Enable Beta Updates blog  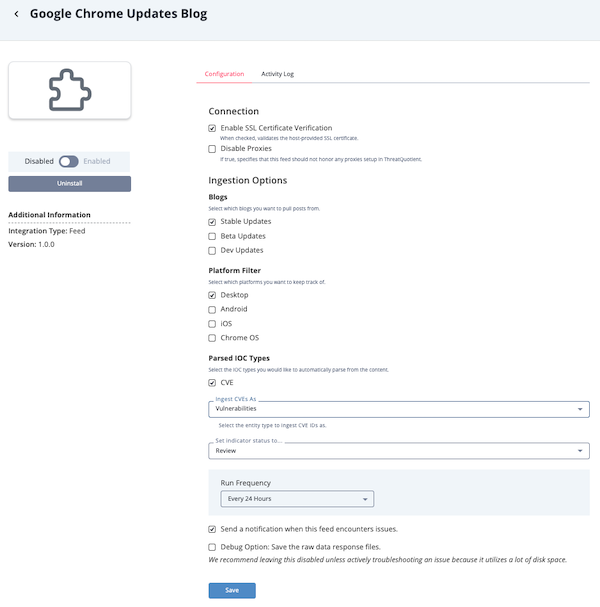[x=212, y=236]
